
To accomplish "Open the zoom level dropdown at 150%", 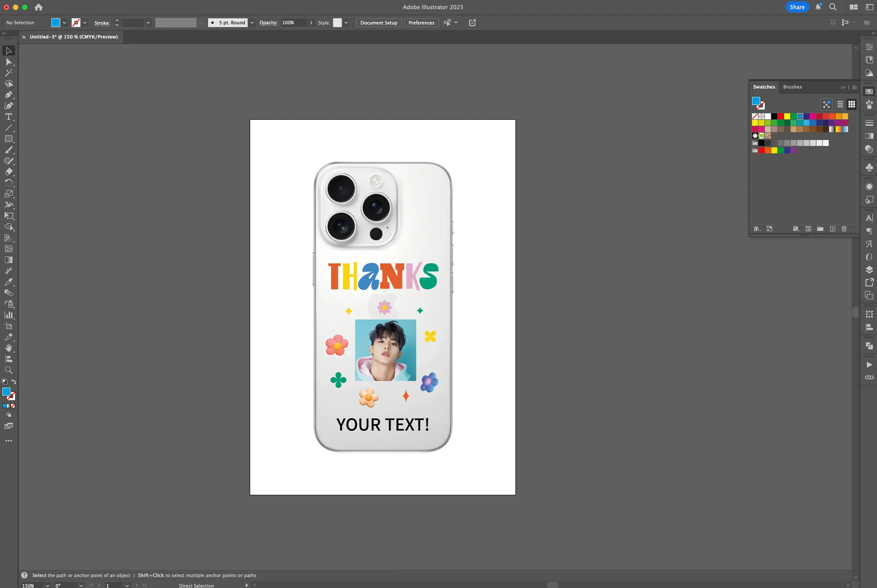I will click(x=47, y=585).
